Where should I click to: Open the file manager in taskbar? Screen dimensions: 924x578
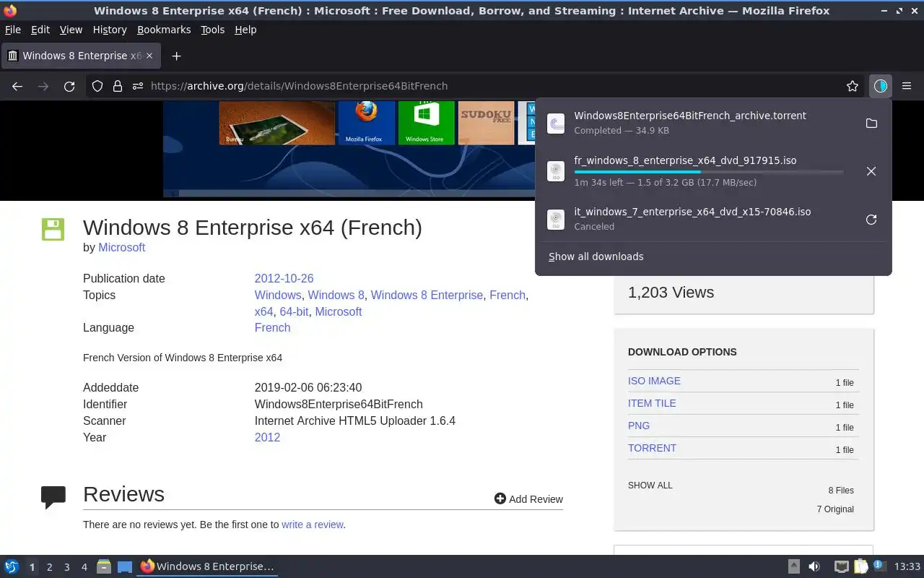(x=104, y=566)
